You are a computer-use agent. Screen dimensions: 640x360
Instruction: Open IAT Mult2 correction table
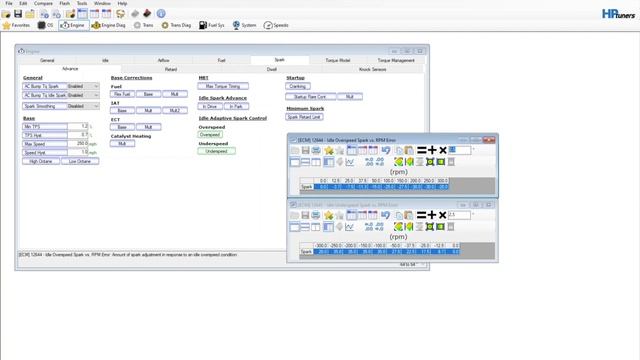[175, 111]
